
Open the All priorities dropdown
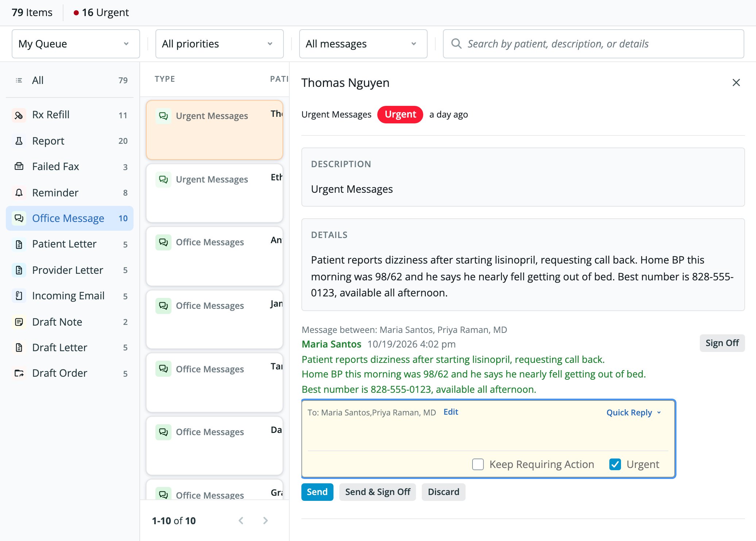219,44
